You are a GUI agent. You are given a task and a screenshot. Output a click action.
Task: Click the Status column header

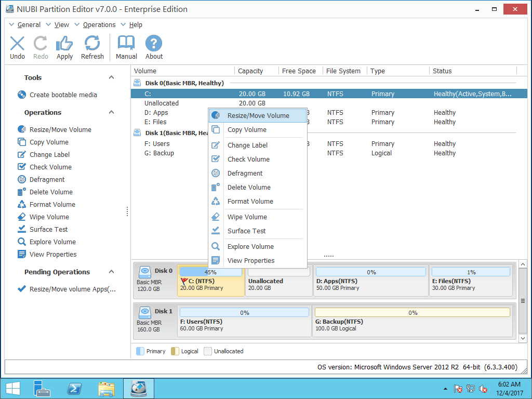point(473,71)
